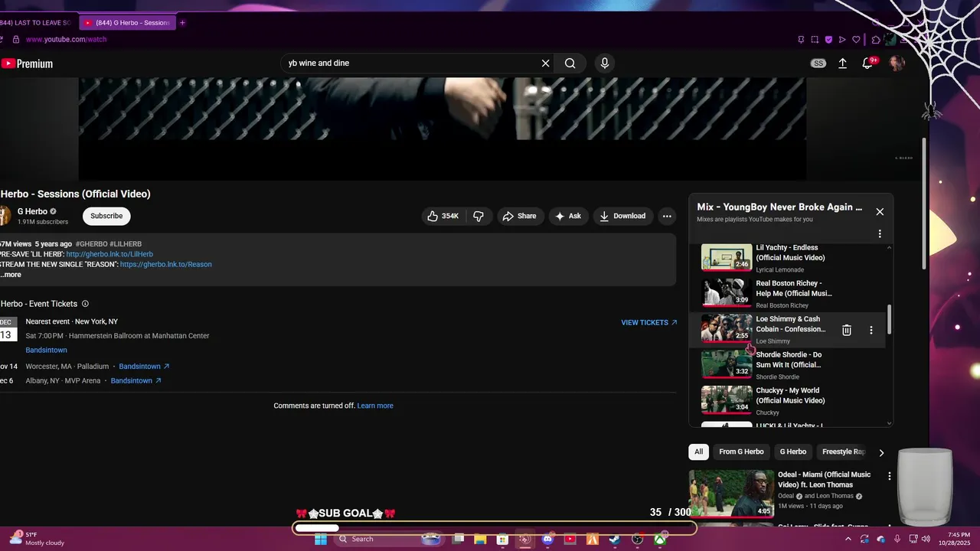Select the G Herbo filter chip
Screen dimensions: 980x551
coord(792,452)
